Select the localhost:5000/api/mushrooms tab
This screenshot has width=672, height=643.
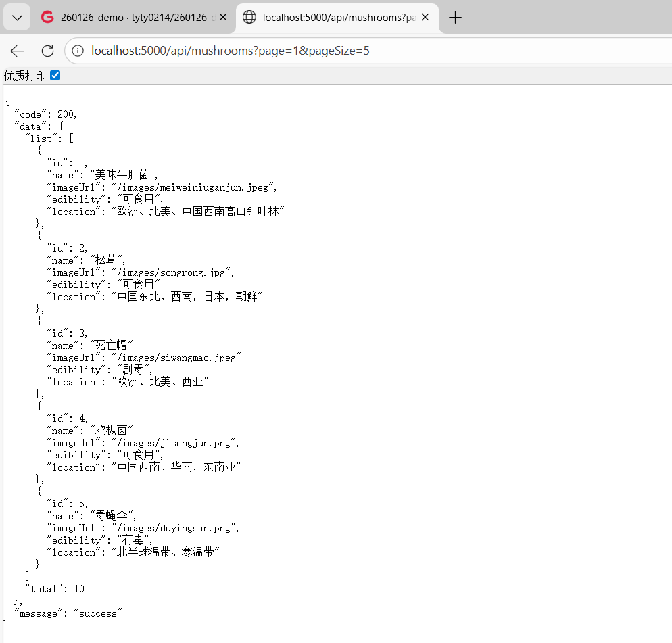(x=337, y=18)
